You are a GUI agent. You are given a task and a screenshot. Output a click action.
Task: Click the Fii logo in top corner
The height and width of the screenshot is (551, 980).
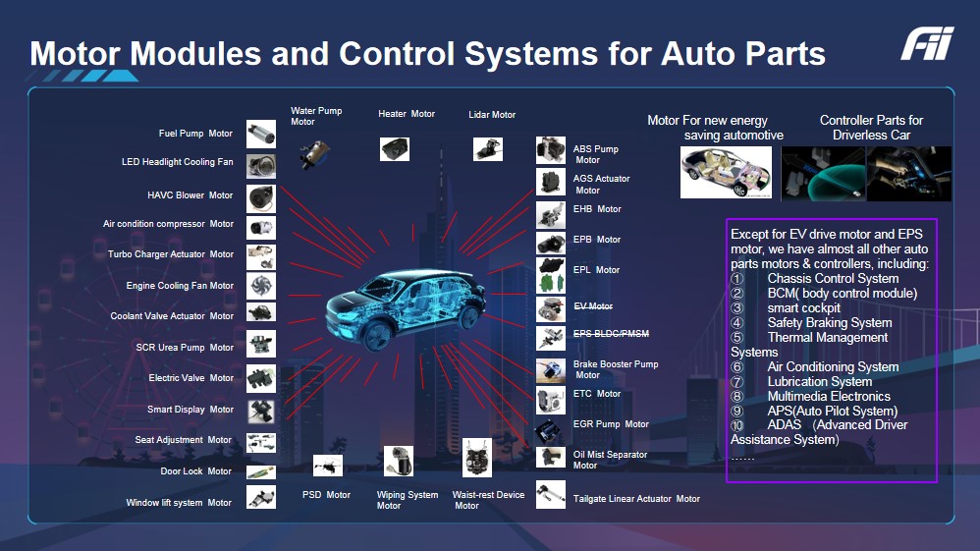[926, 44]
